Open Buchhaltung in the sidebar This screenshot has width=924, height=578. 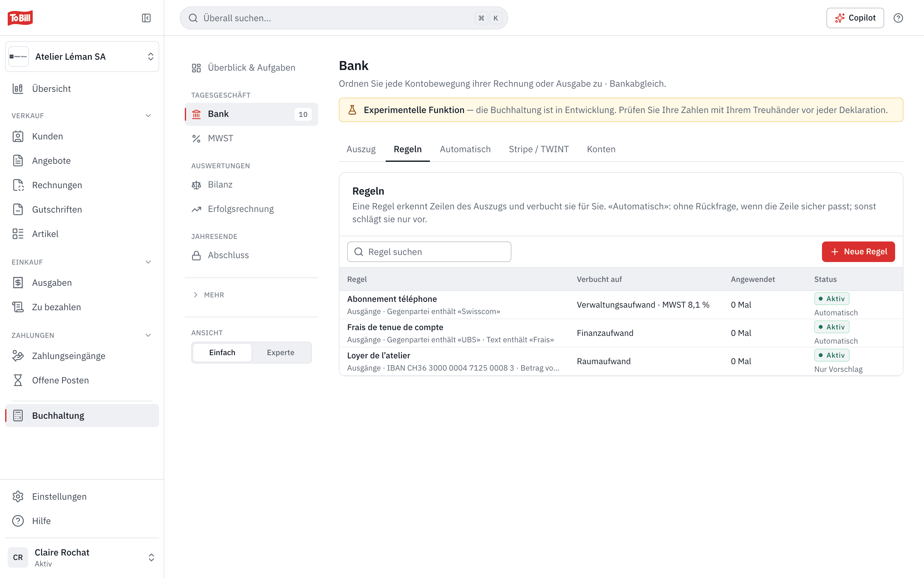click(x=82, y=416)
